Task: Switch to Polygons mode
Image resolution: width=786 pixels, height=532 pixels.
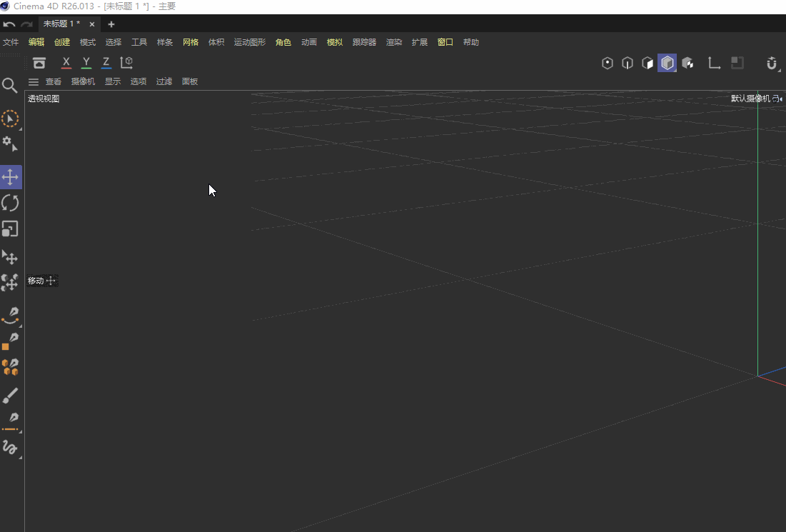Action: point(648,63)
